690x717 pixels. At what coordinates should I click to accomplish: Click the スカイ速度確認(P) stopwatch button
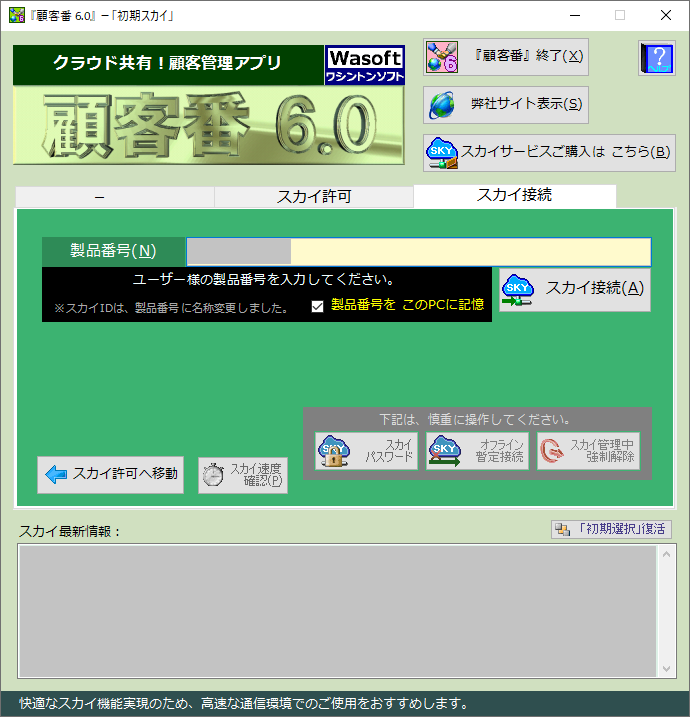(x=243, y=475)
